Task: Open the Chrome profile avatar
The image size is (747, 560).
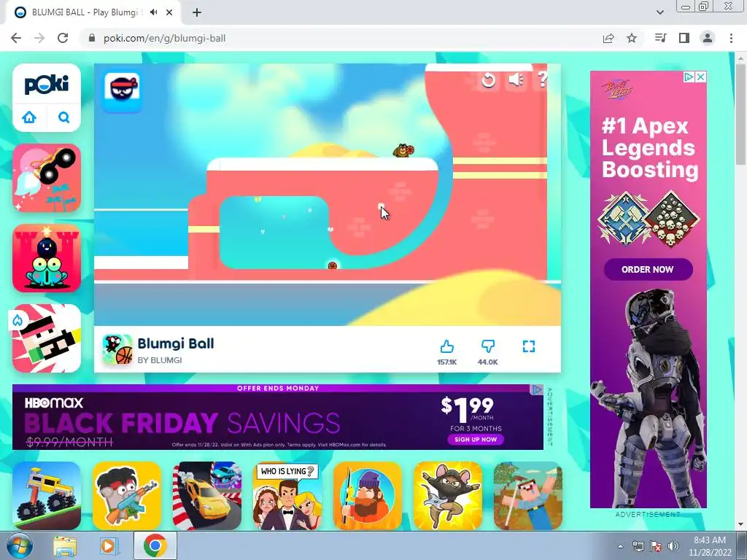Action: coord(708,38)
